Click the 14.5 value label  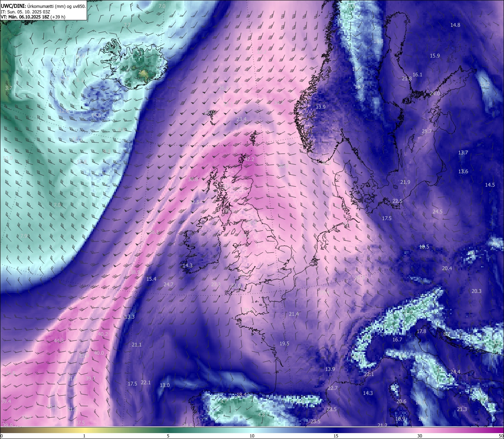(x=490, y=185)
